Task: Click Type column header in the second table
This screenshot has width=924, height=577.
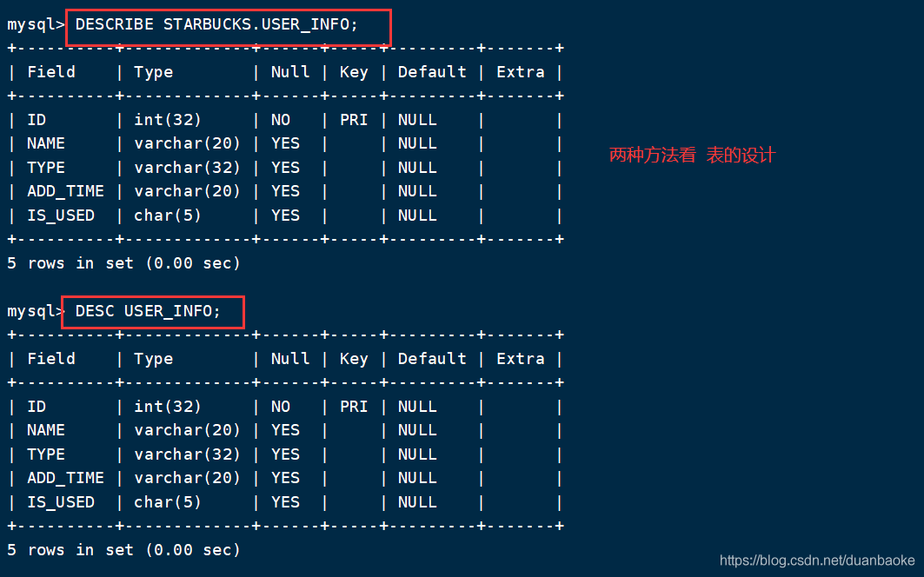Action: point(154,359)
